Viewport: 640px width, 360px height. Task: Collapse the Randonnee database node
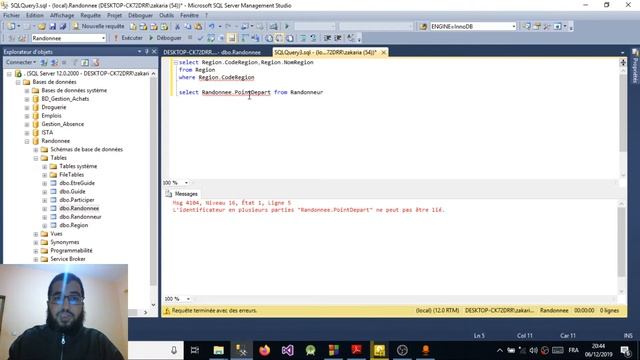(x=27, y=141)
